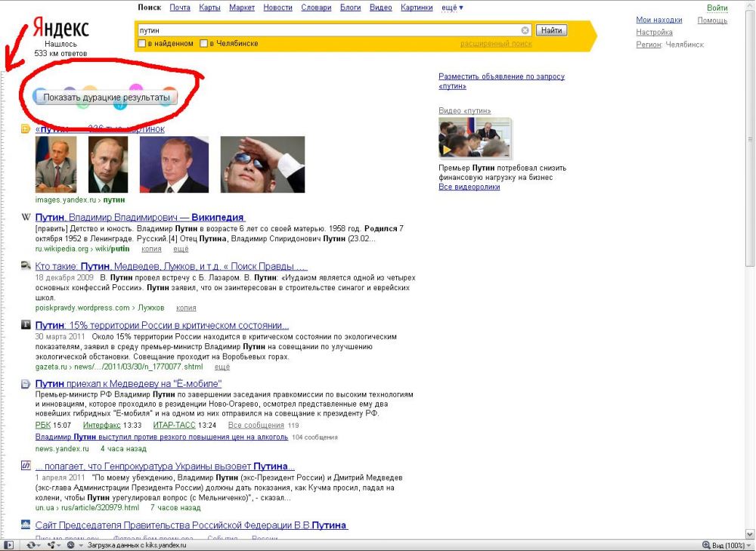Open dropdown arrow next to turbo icon
The height and width of the screenshot is (551, 756).
[79, 546]
